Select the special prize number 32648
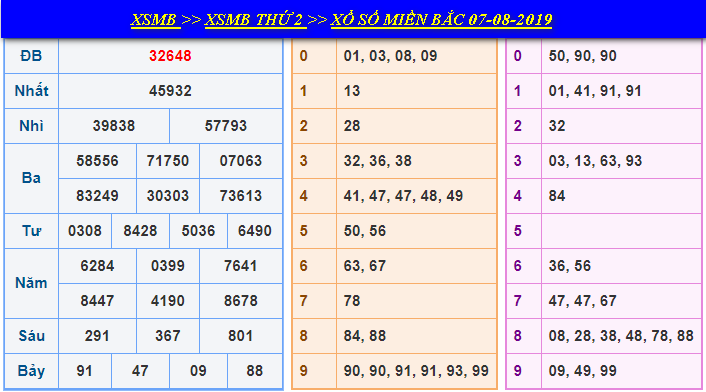Screen dimensions: 706x392 coord(170,56)
